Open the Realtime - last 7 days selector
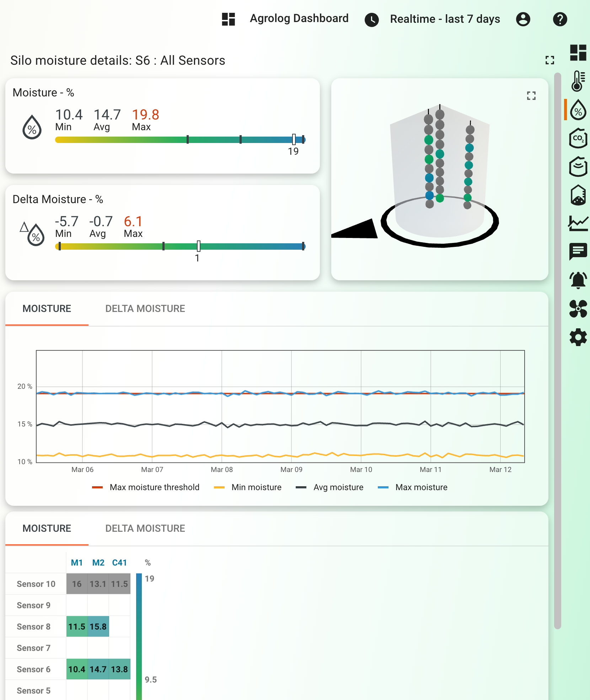 click(x=445, y=19)
